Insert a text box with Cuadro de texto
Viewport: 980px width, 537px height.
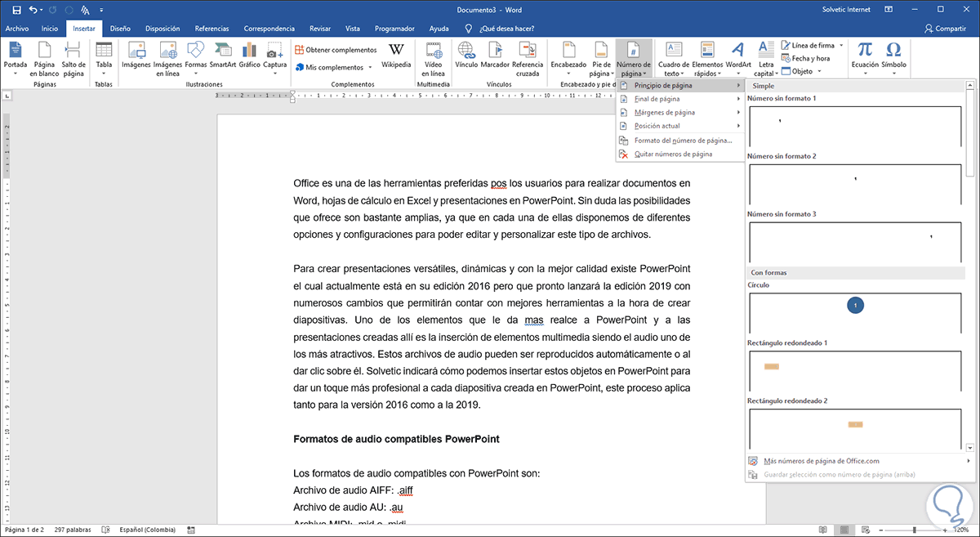(674, 58)
